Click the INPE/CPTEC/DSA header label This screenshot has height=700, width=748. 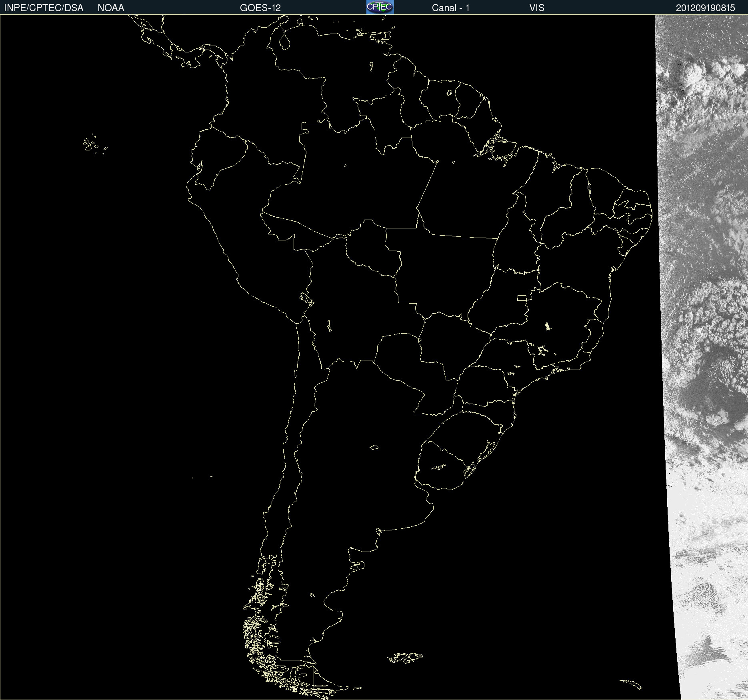click(44, 8)
